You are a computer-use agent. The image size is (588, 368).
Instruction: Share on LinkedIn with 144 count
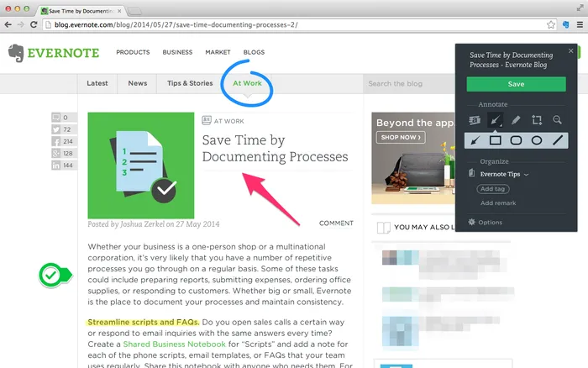[x=64, y=166]
